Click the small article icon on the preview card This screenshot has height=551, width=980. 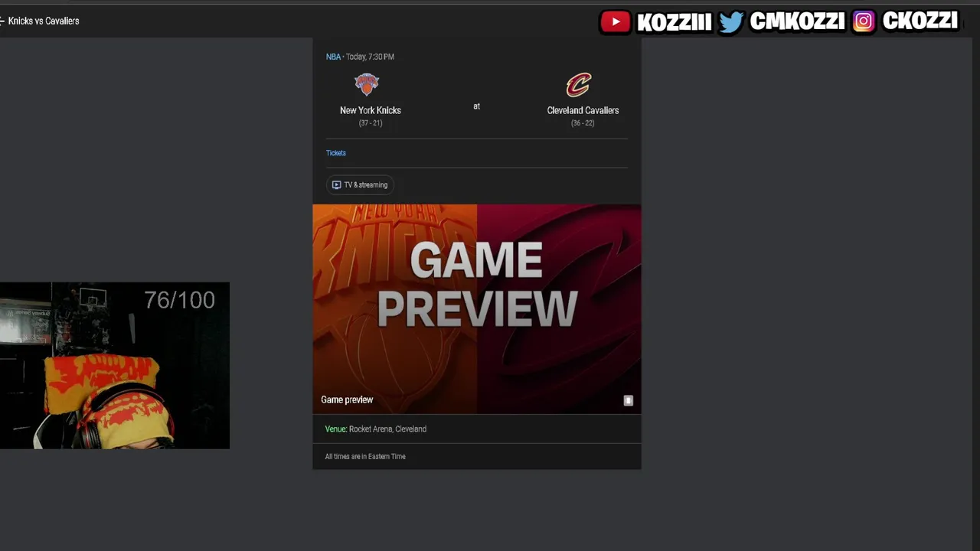tap(628, 400)
